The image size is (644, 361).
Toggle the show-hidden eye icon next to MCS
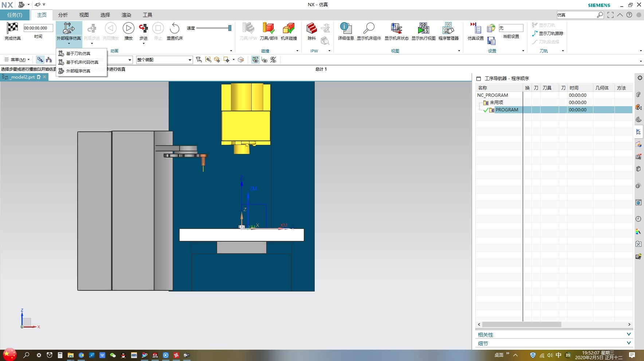tap(264, 60)
